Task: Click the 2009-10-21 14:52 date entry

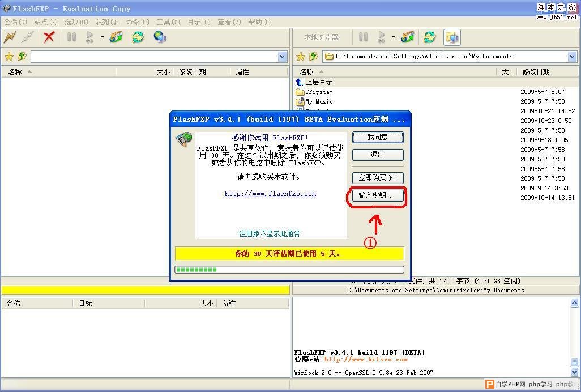Action: pyautogui.click(x=548, y=111)
